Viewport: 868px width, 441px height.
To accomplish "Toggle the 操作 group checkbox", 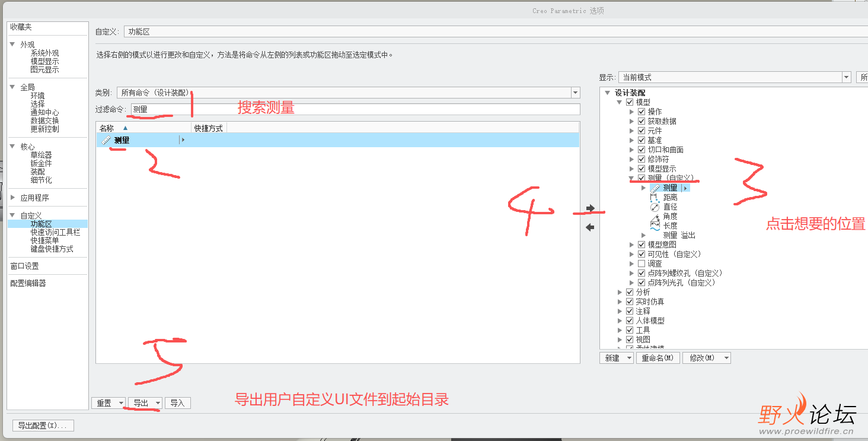I will click(x=642, y=112).
